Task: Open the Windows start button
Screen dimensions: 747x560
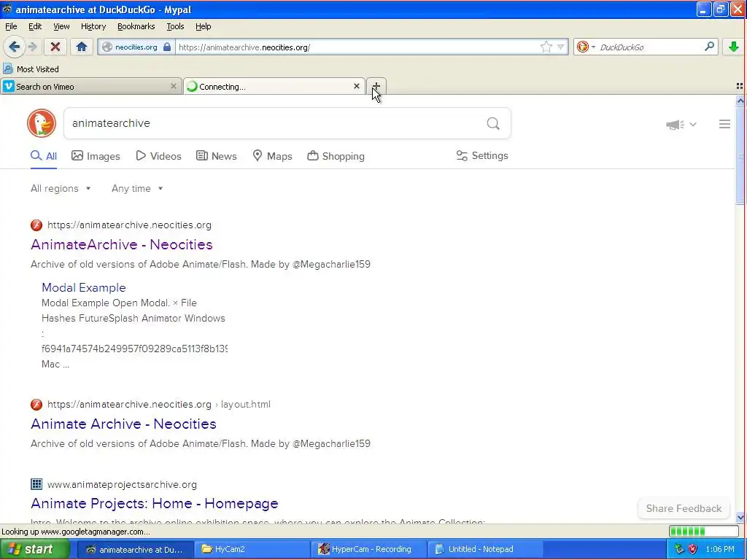Action: [35, 549]
